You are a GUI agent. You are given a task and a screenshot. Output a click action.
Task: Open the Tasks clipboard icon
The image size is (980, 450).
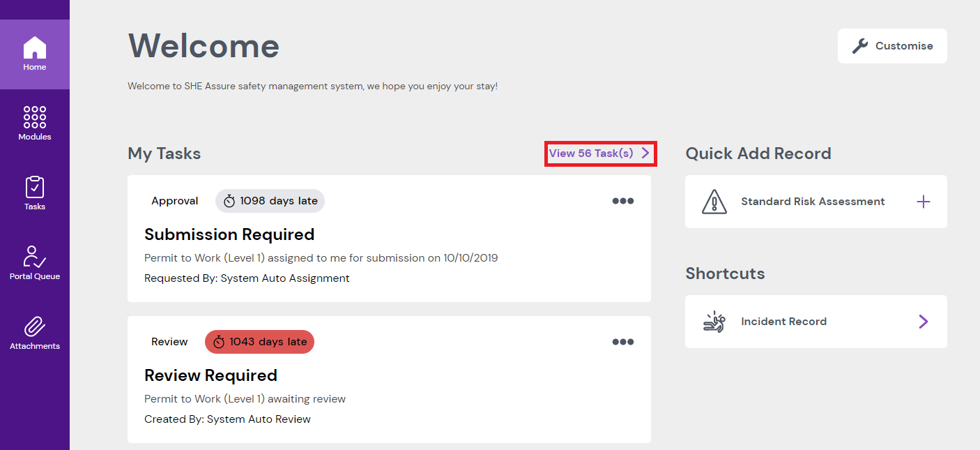35,187
